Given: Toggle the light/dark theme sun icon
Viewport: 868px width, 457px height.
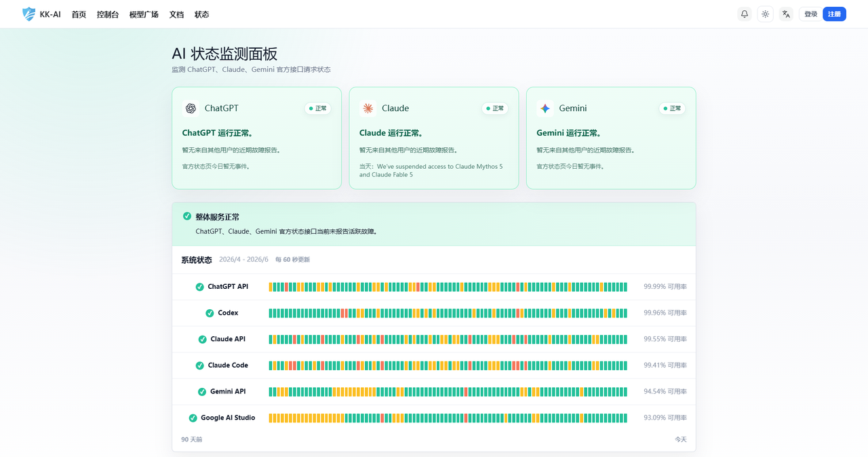Looking at the screenshot, I should coord(766,14).
